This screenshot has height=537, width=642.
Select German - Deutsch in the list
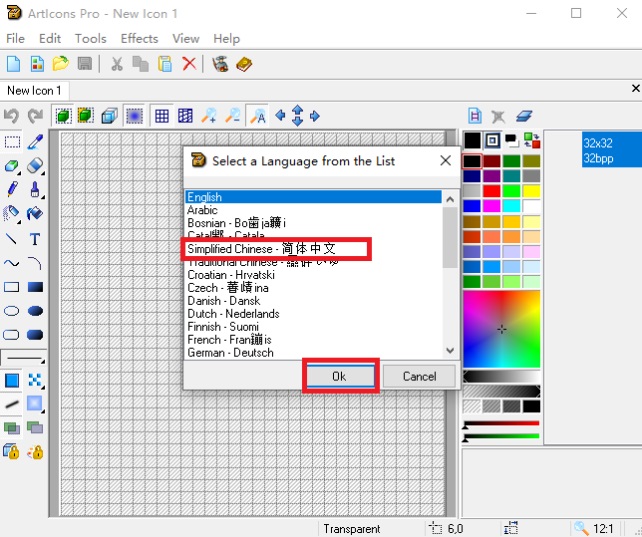(313, 353)
